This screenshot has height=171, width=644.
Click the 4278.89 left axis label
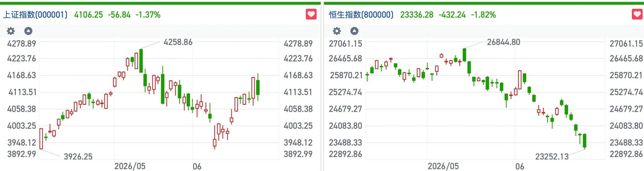point(22,44)
